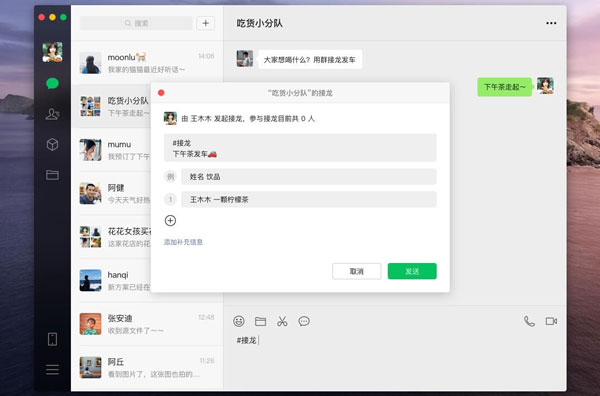Click the message input containing #接龙

tap(395, 360)
